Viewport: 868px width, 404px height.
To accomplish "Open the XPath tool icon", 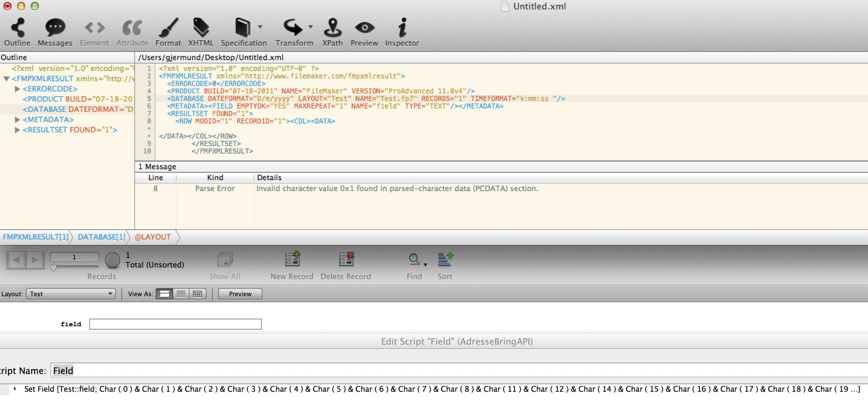I will pos(332,28).
